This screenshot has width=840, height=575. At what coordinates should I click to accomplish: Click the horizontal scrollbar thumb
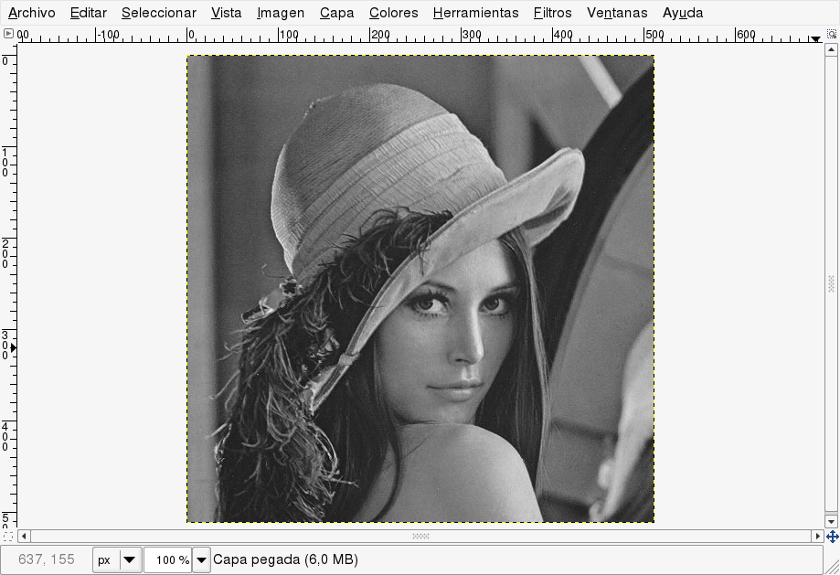[x=421, y=536]
